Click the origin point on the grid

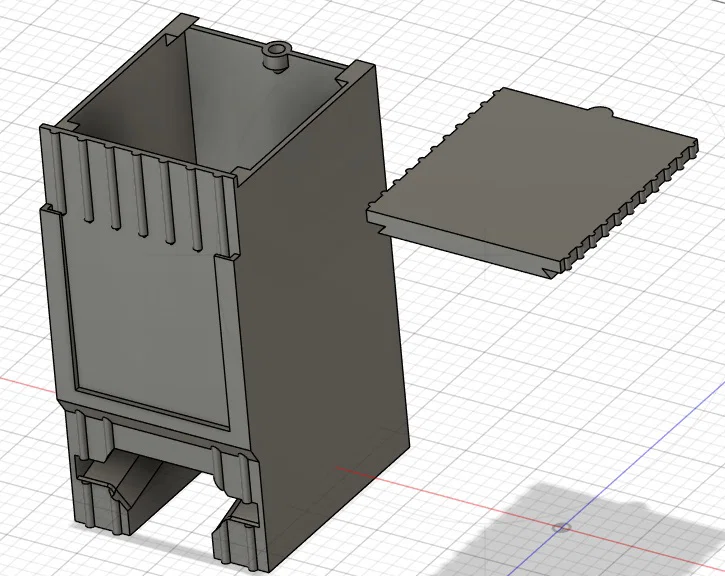click(561, 527)
